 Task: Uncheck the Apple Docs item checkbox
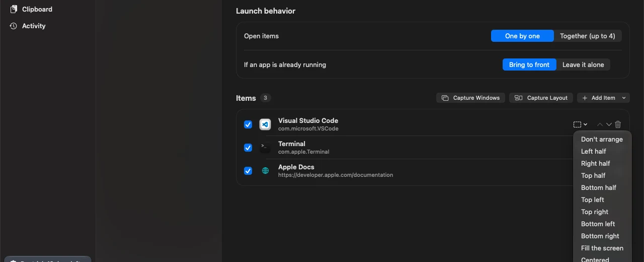coord(248,171)
